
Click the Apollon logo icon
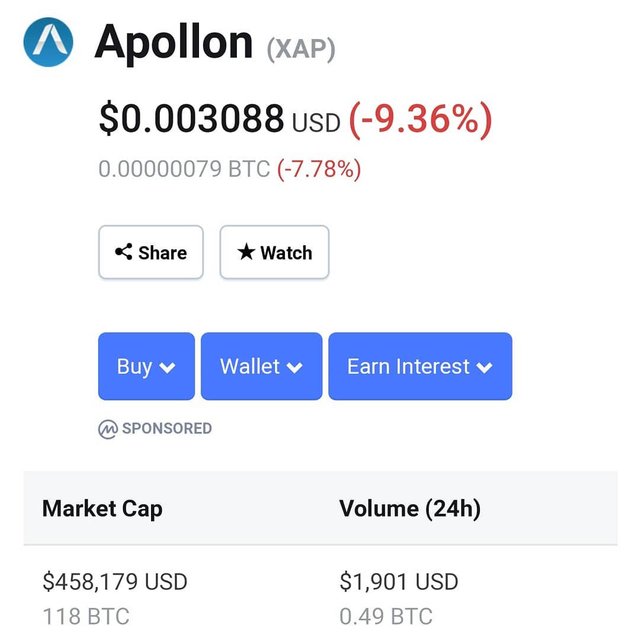coord(49,42)
